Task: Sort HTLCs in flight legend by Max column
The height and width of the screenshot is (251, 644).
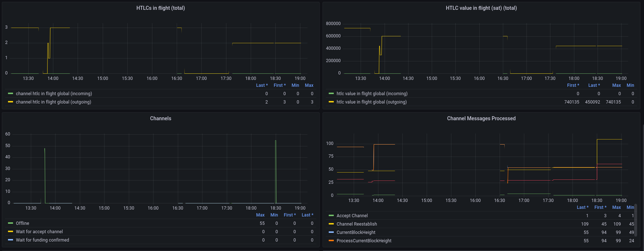Action: pyautogui.click(x=309, y=85)
